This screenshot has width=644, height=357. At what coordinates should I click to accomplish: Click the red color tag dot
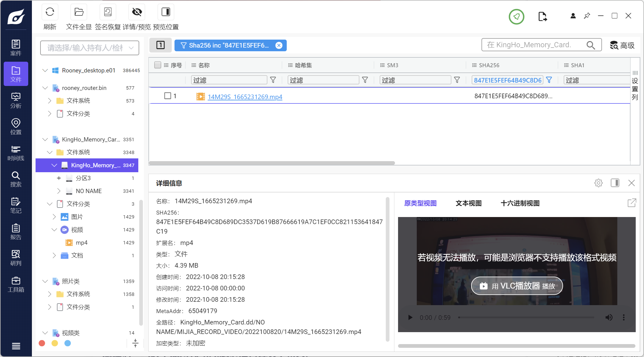click(42, 343)
